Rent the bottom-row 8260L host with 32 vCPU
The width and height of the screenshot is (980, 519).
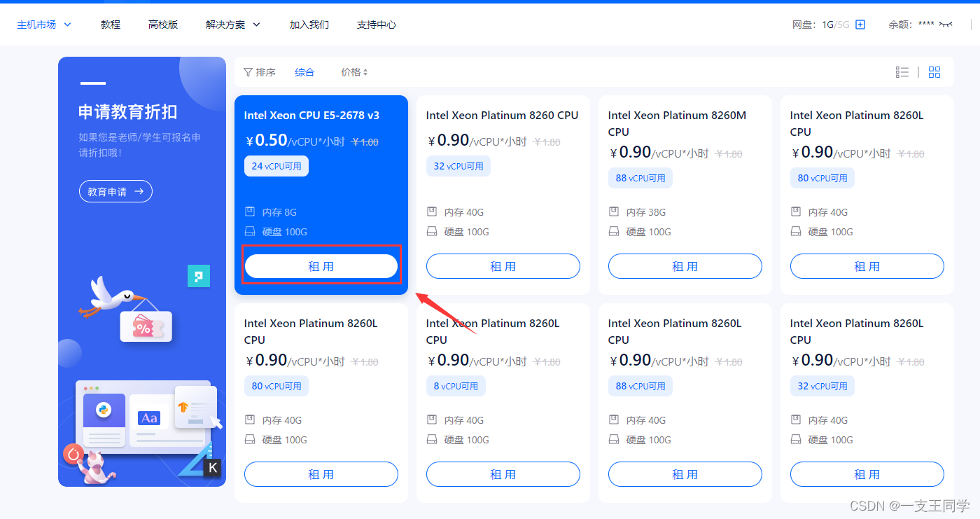867,474
